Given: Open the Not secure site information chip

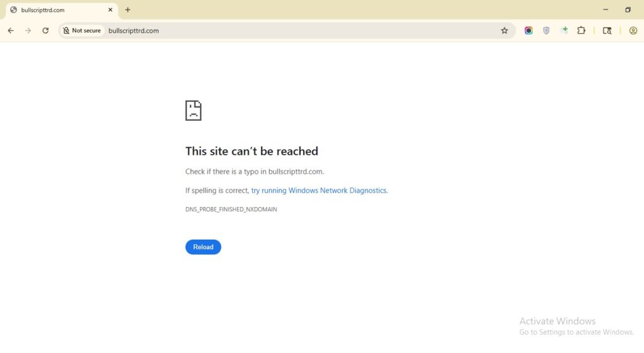Looking at the screenshot, I should [82, 30].
